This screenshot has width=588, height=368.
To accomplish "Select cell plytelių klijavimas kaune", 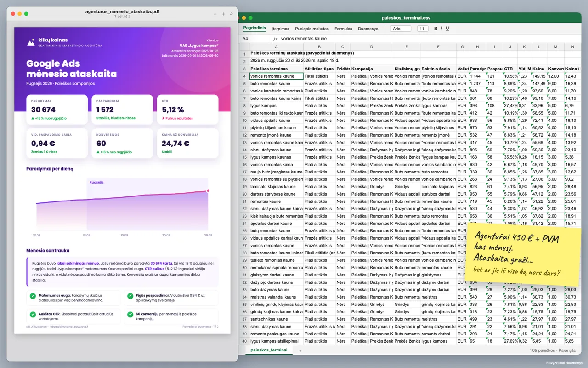I will pos(276,128).
